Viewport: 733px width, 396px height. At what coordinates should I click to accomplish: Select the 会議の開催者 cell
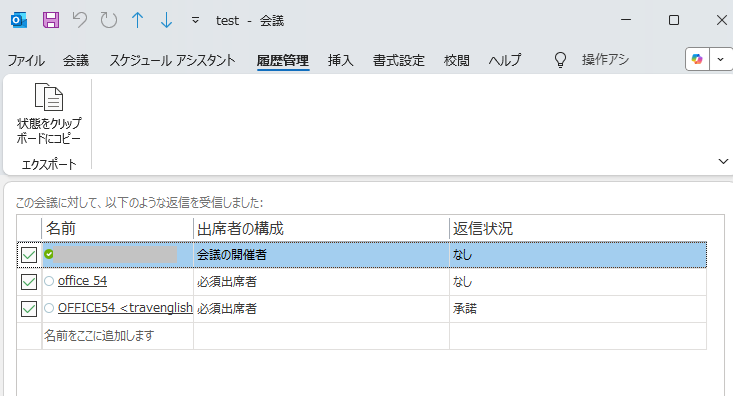321,255
